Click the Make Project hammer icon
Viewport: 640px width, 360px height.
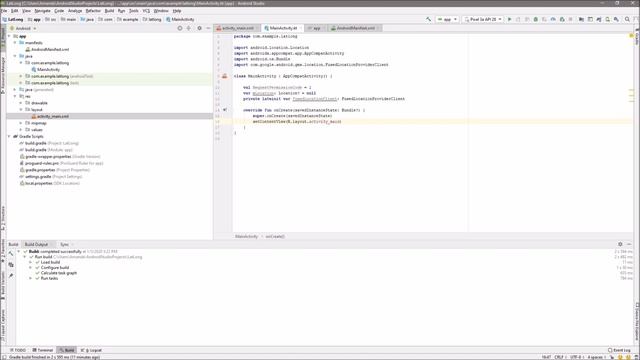428,19
